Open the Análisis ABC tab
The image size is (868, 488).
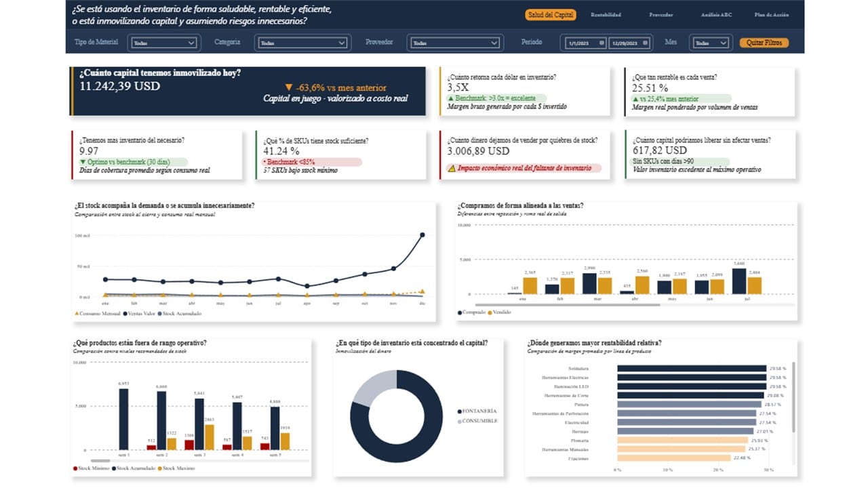click(x=716, y=15)
